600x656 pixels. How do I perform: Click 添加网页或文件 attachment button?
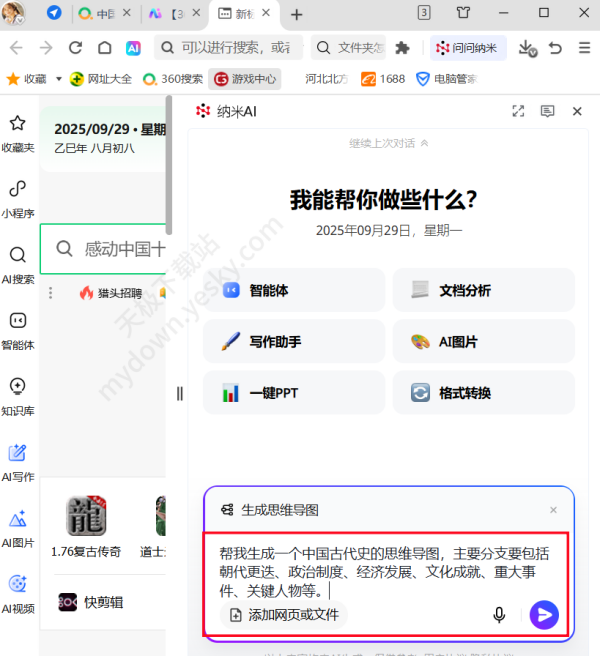[x=284, y=615]
